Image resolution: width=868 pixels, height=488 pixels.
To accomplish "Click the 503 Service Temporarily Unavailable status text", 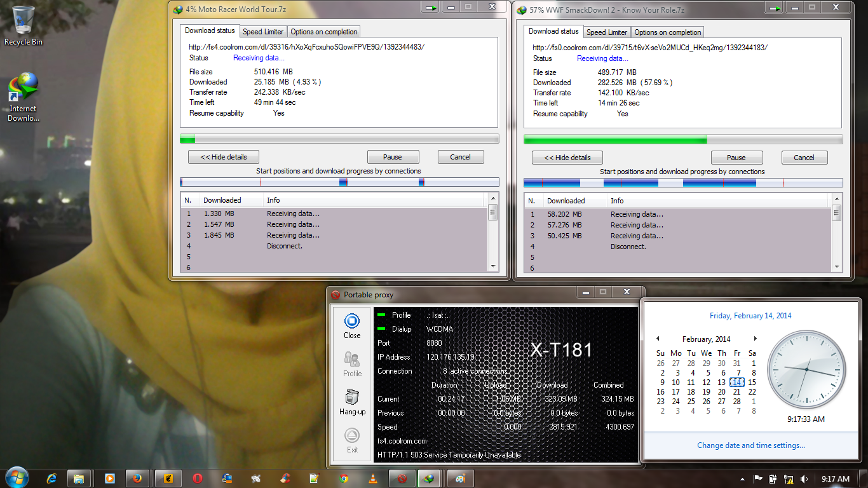I will (x=449, y=455).
